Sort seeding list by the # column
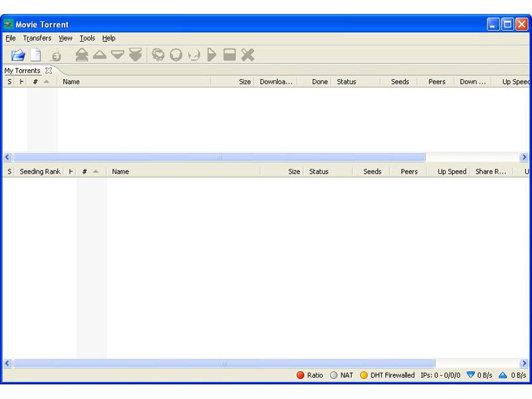The height and width of the screenshot is (399, 532). coord(84,171)
